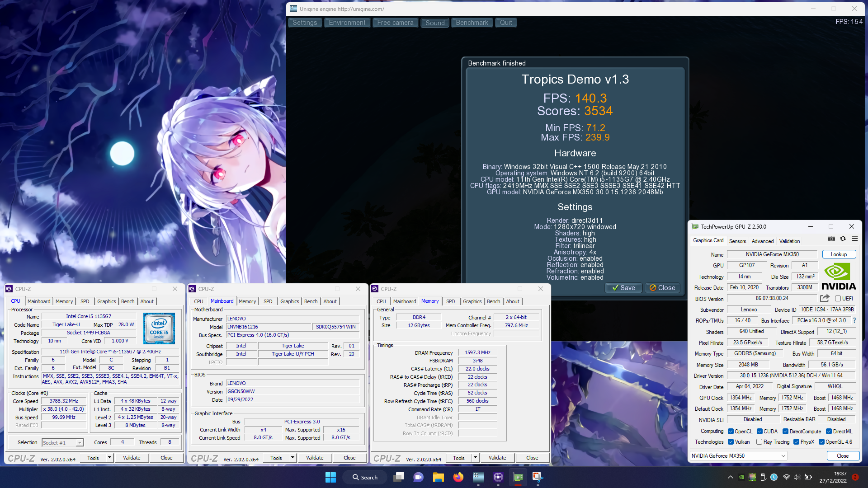Viewport: 868px width, 488px height.
Task: Click Benchmark in the Unigine toolbar
Action: click(x=472, y=23)
